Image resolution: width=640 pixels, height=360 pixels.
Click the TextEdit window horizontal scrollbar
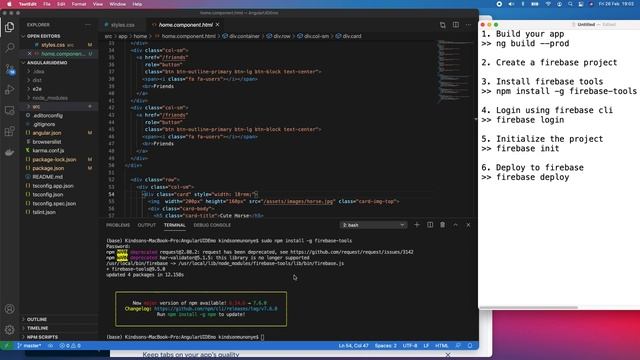(529, 307)
